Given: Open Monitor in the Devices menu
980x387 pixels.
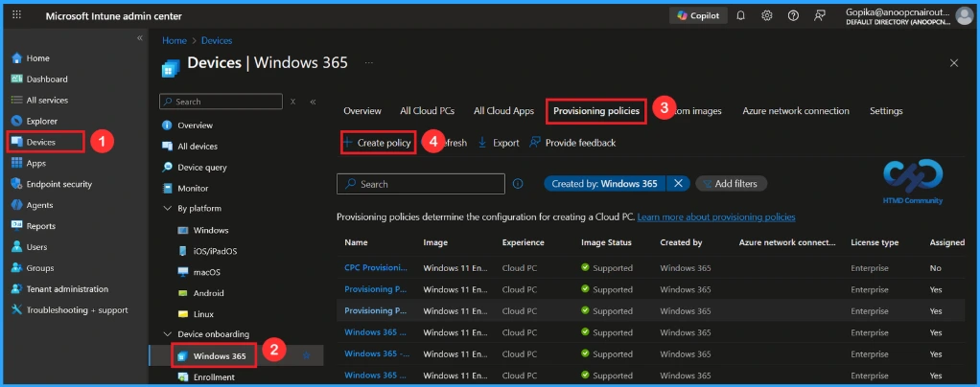Looking at the screenshot, I should 193,188.
